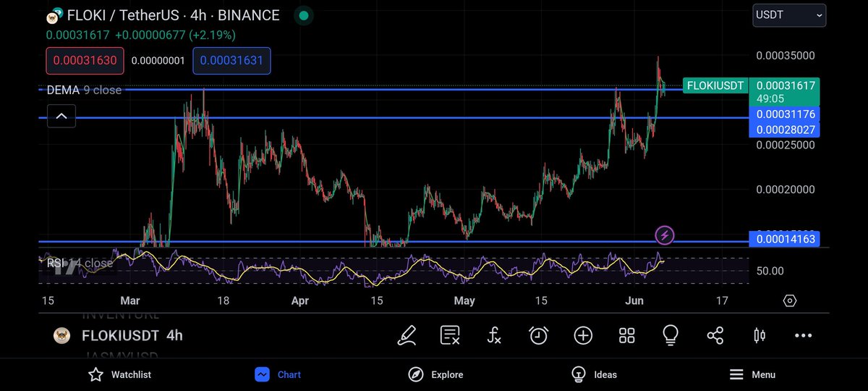Open the layout grid squares icon

click(627, 335)
